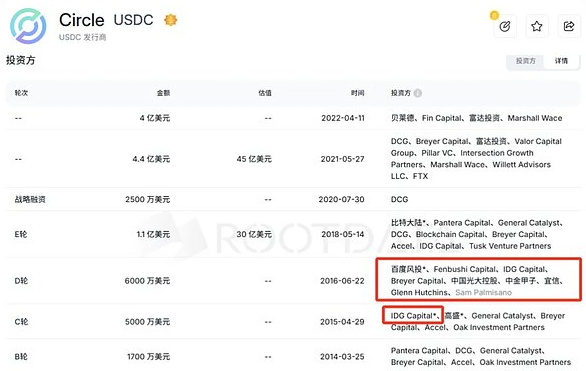This screenshot has height=371, width=586.
Task: Click Oak Investment Partners in the B轮 row
Action: (x=525, y=362)
